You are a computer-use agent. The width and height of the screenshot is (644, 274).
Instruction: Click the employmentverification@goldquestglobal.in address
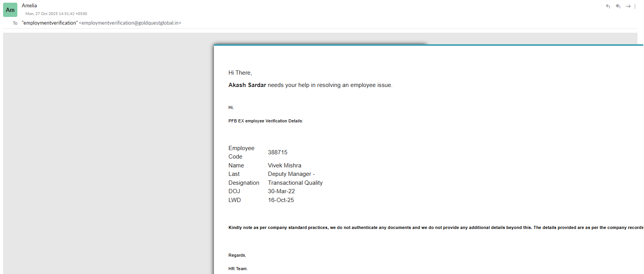coord(130,23)
